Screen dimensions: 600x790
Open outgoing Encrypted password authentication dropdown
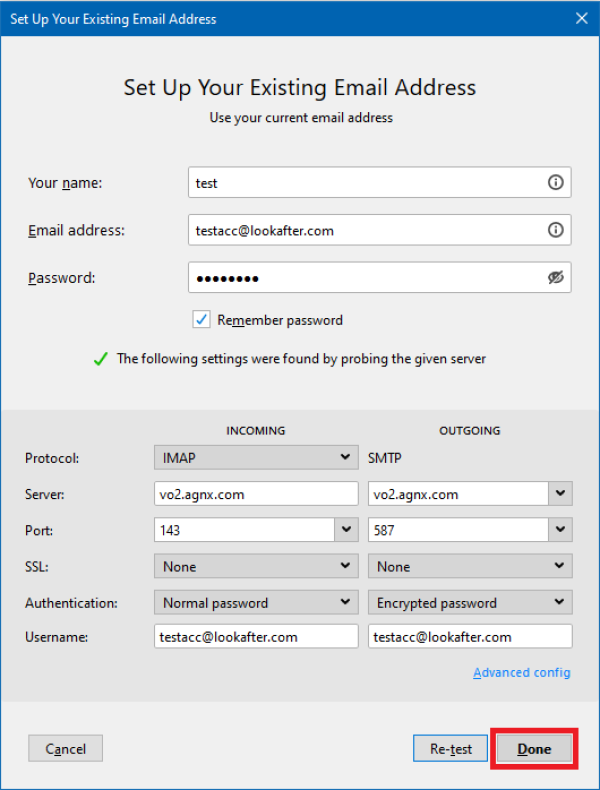470,603
